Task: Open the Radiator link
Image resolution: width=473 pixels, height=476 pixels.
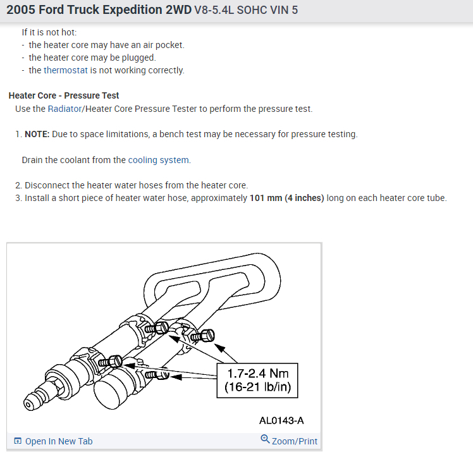Action: (x=64, y=109)
